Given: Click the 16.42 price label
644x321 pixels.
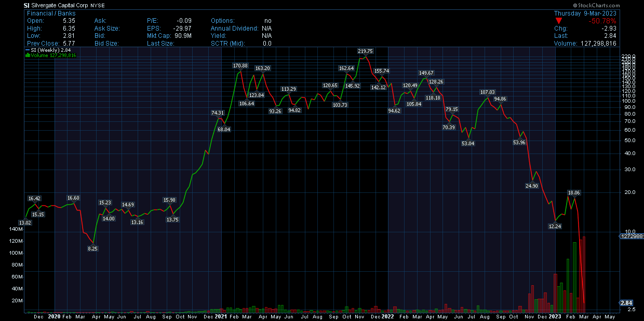Looking at the screenshot, I should coord(34,198).
